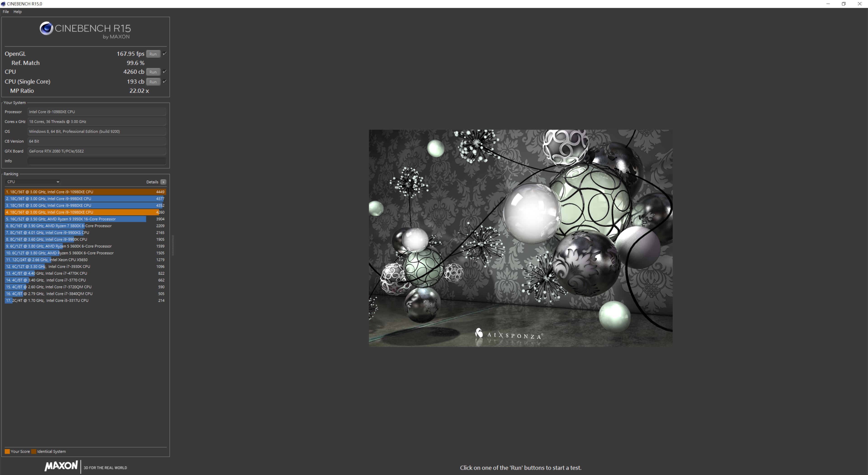Click the orange Your Score legend swatch
Image resolution: width=868 pixels, height=475 pixels.
tap(7, 451)
